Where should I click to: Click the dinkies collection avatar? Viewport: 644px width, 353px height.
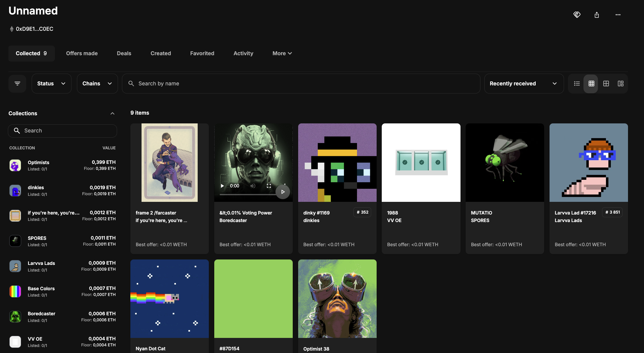click(15, 191)
